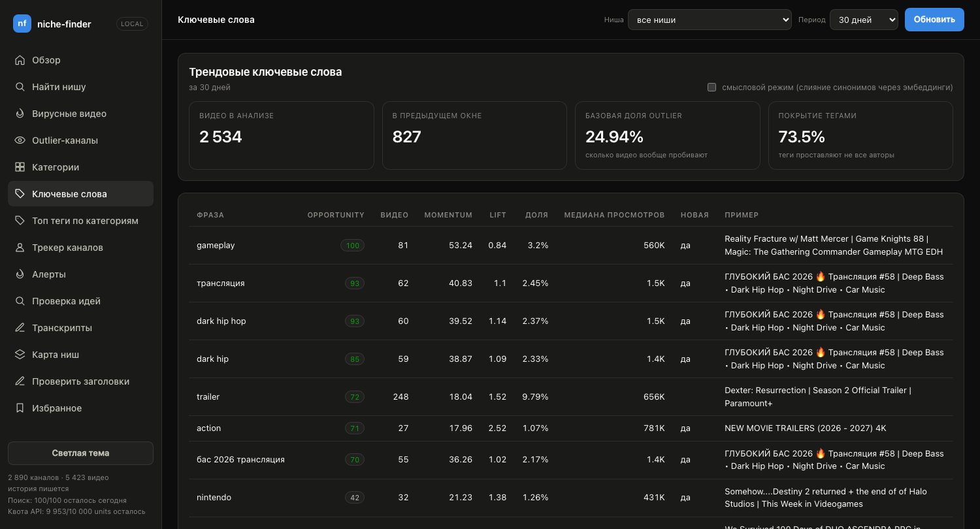The width and height of the screenshot is (980, 529).
Task: Open the Ниша dropdown showing все ниши
Action: (710, 20)
